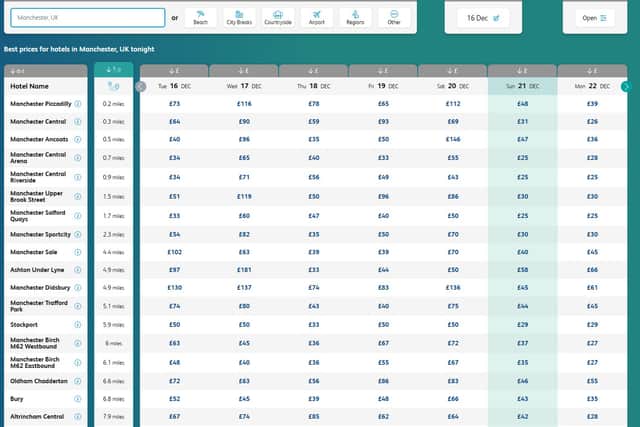The width and height of the screenshot is (640, 427).
Task: Open info for Manchester Piccadilly
Action: click(x=78, y=104)
